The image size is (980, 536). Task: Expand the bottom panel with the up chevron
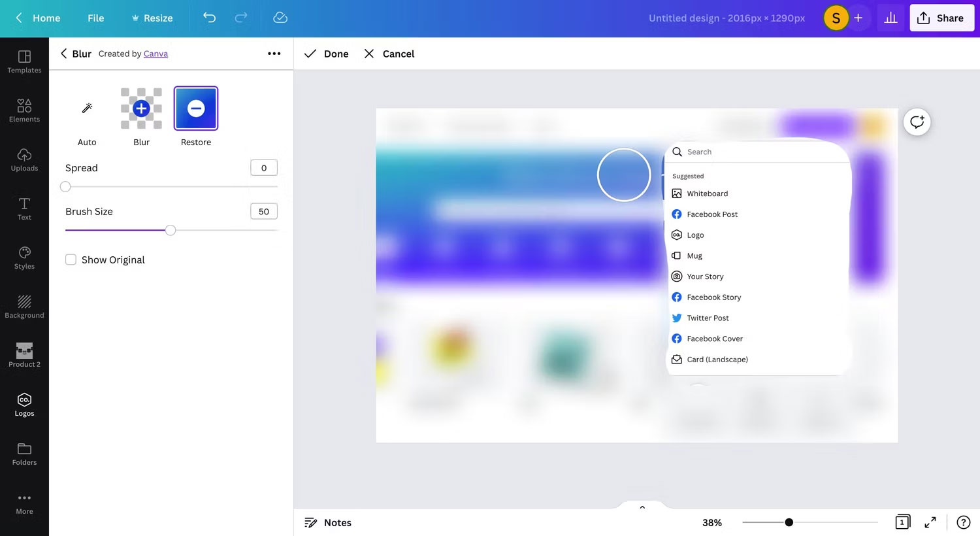[x=642, y=506]
